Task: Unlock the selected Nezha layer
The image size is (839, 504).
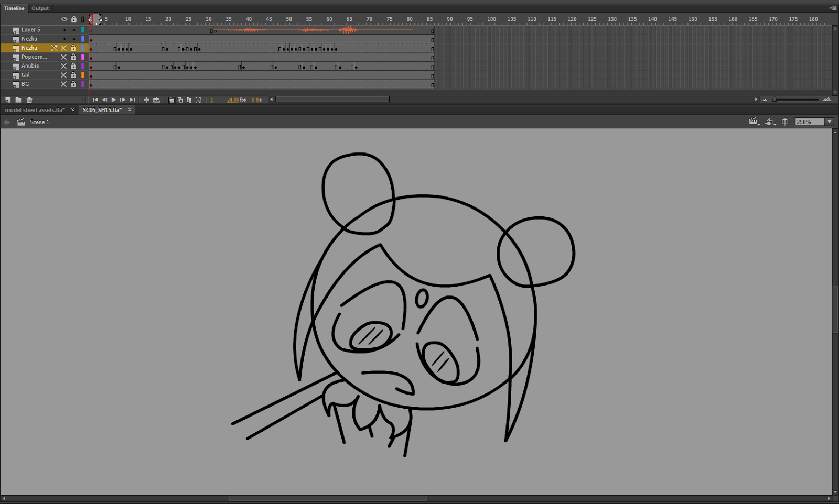Action: point(74,48)
